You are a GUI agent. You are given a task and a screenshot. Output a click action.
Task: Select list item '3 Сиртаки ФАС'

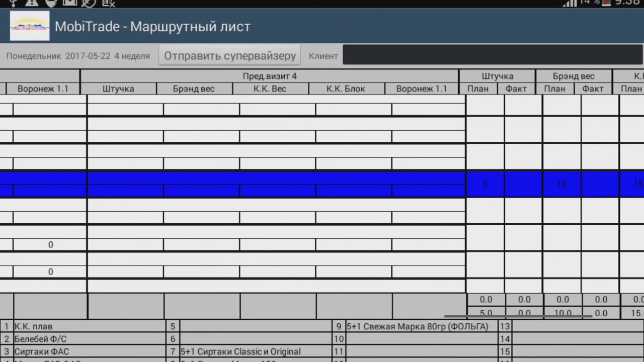coord(83,351)
